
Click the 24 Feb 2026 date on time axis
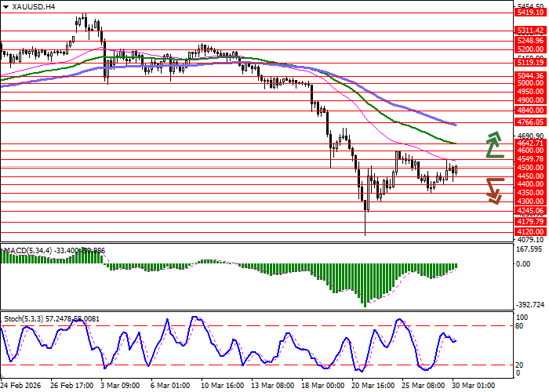20,386
